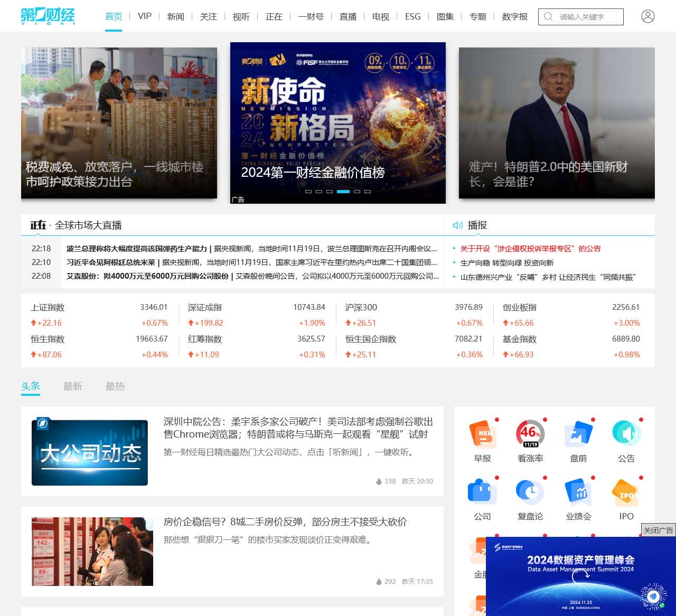Open the real estate agents article thumbnail
This screenshot has width=676, height=616.
[x=92, y=552]
